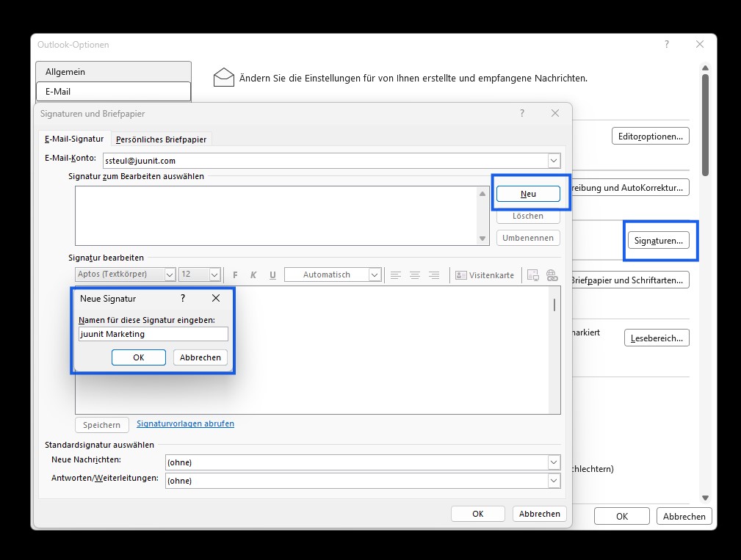Click OK in Outlook-Optionen window
The width and height of the screenshot is (741, 560).
(622, 516)
